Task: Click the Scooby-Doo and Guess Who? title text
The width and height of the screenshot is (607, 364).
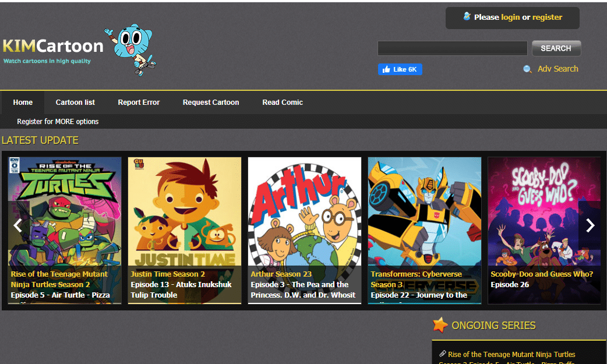Action: (x=542, y=274)
